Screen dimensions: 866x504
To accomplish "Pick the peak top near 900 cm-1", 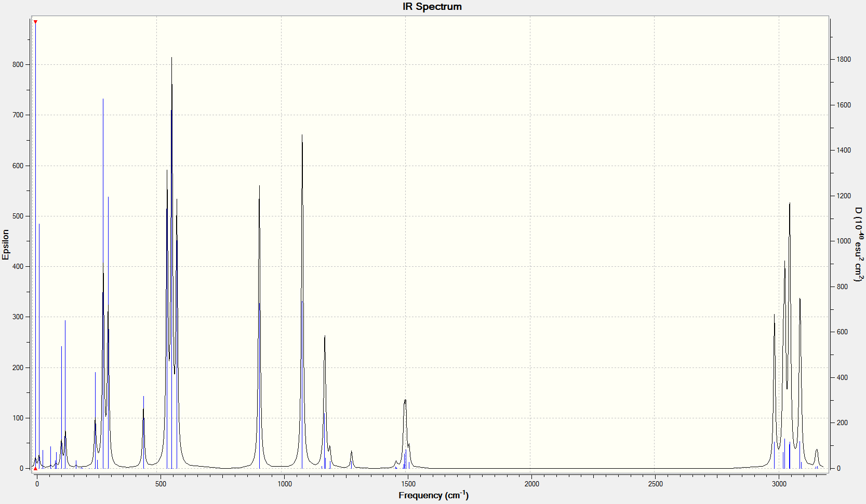I will (x=260, y=186).
